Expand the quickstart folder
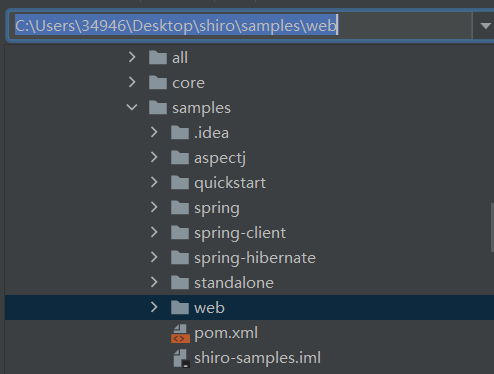 154,182
